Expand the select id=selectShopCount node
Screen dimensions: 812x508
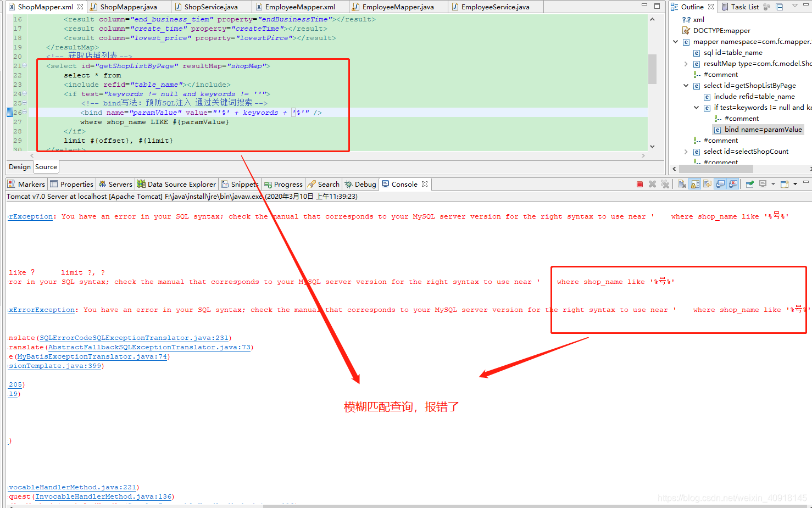pyautogui.click(x=686, y=150)
